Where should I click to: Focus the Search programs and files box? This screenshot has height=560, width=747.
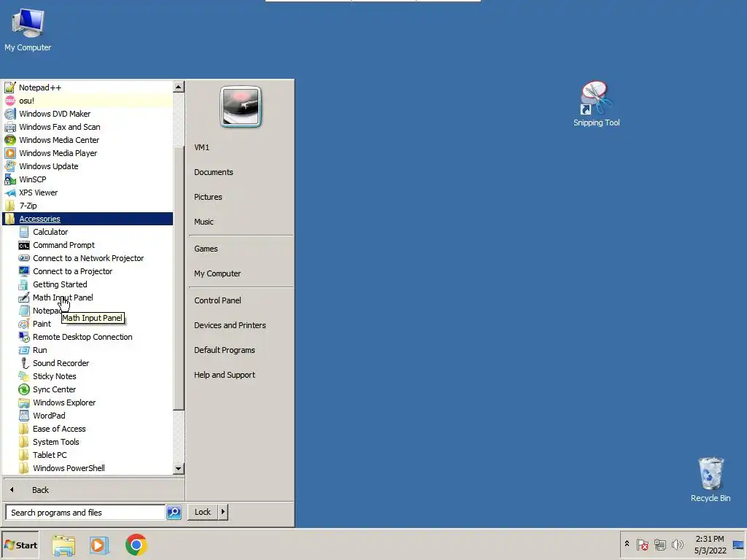[x=85, y=513]
